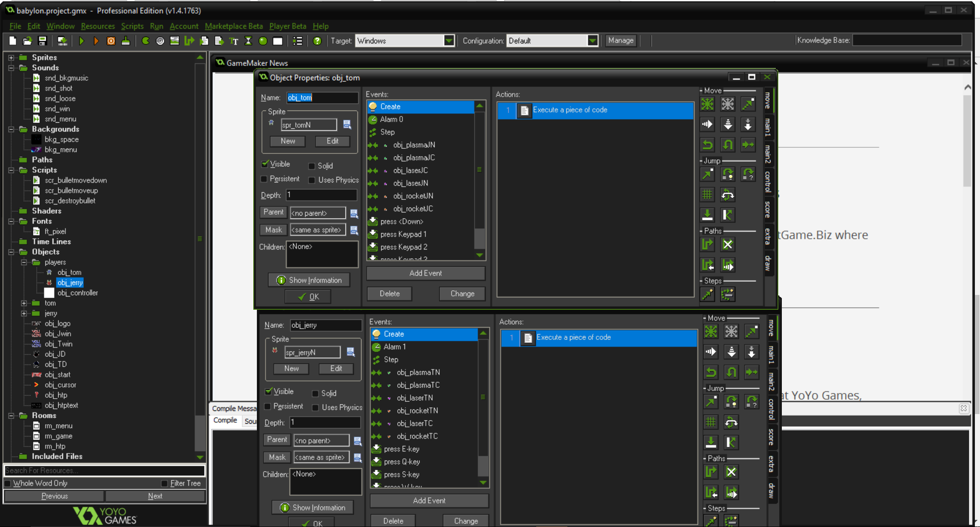Enable the Persistent checkbox for obj_tom

click(x=264, y=179)
